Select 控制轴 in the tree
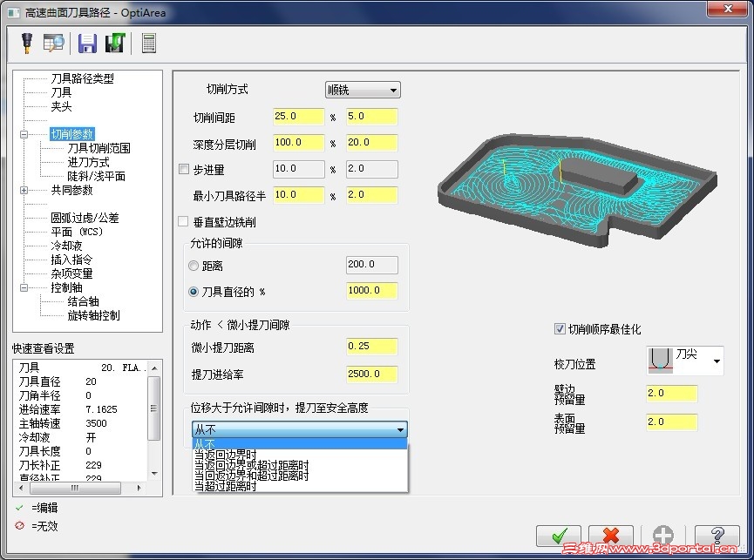The width and height of the screenshot is (754, 560). click(66, 287)
